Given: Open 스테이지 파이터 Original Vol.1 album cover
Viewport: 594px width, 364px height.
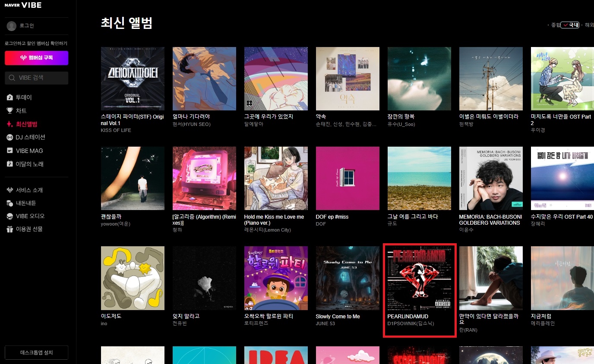Looking at the screenshot, I should [133, 78].
